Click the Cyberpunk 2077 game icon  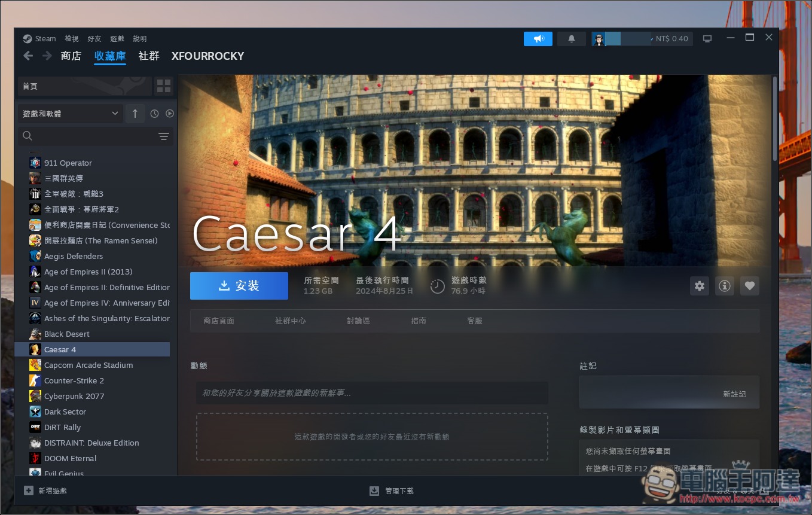tap(35, 396)
